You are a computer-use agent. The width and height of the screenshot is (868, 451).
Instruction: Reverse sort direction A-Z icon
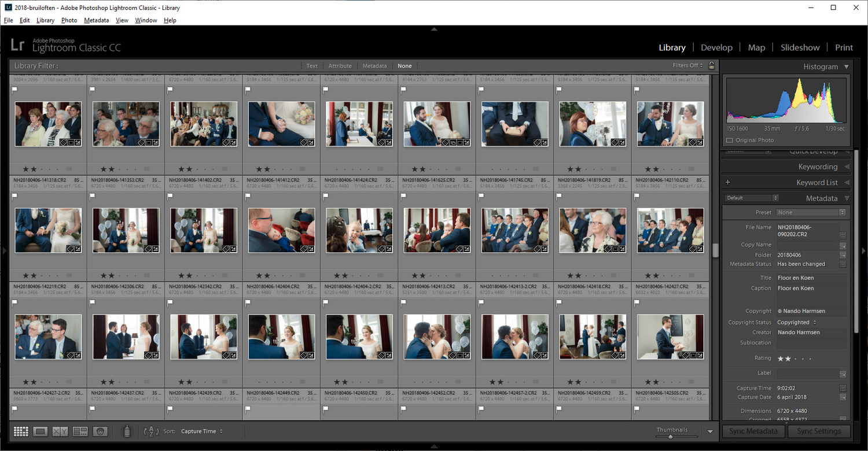(150, 431)
